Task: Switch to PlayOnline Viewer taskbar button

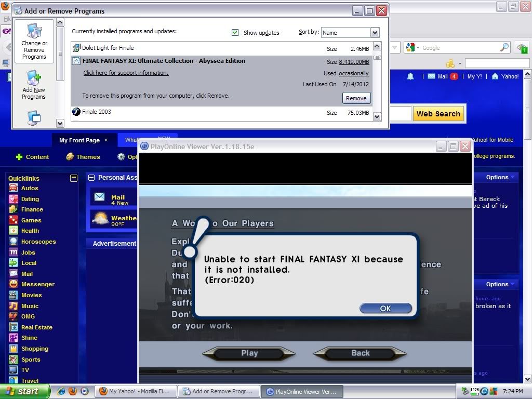Action: click(302, 391)
